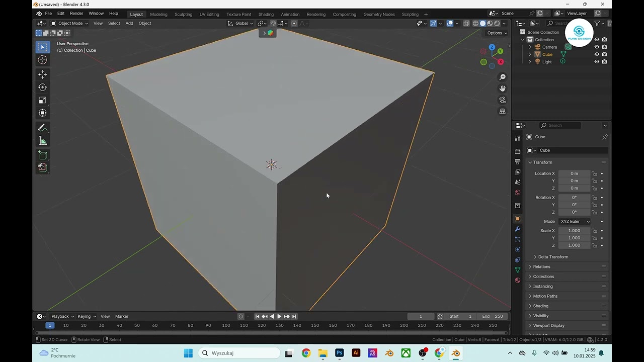The image size is (644, 362).
Task: Click the pan view hand icon
Action: tap(502, 88)
